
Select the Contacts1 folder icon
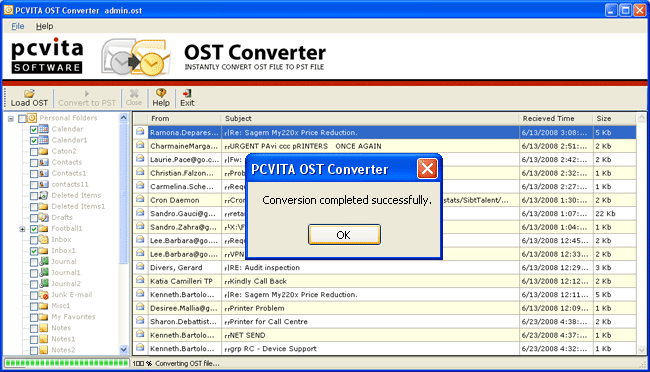coord(44,173)
